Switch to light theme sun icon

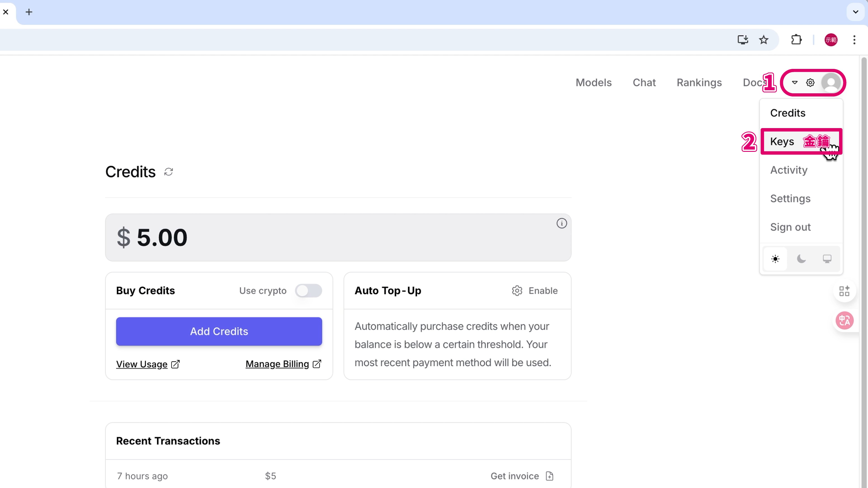pos(775,259)
